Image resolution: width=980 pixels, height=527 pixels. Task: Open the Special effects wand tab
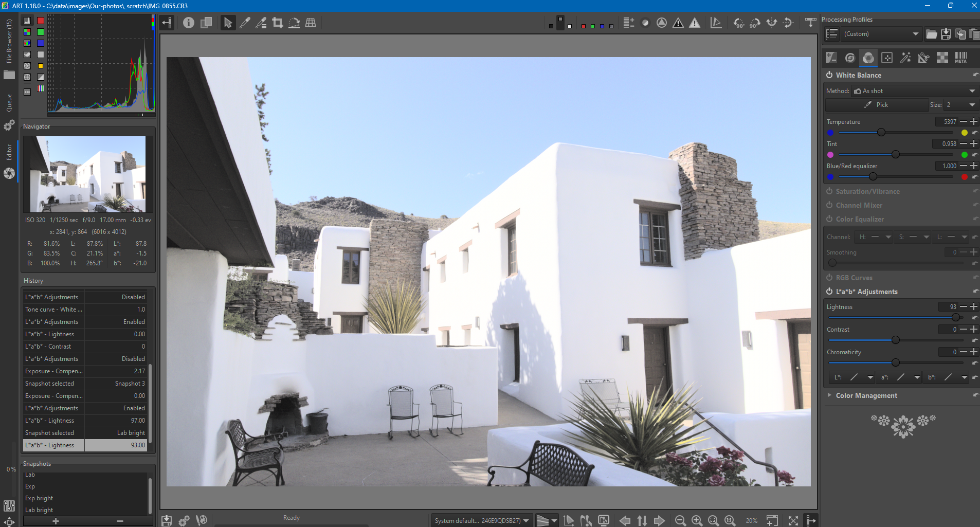point(905,58)
